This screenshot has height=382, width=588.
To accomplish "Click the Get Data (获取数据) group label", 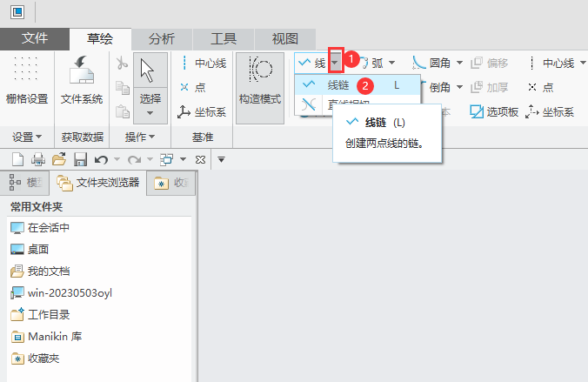I will [82, 137].
